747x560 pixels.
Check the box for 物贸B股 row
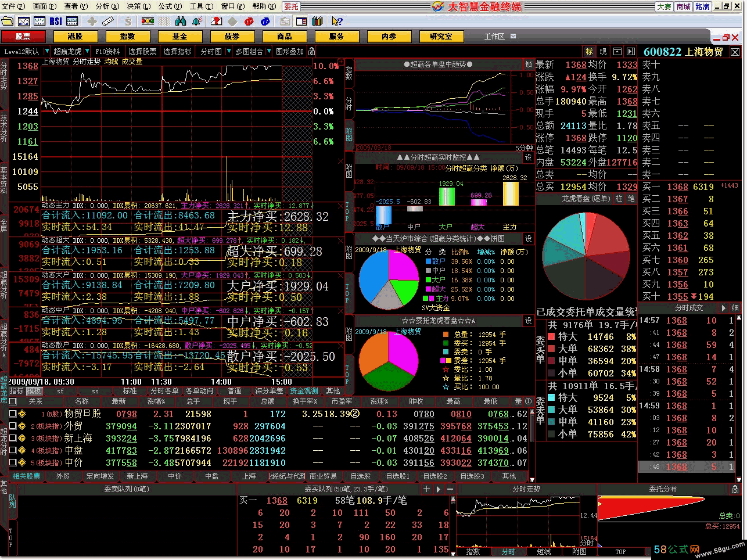(x=12, y=414)
